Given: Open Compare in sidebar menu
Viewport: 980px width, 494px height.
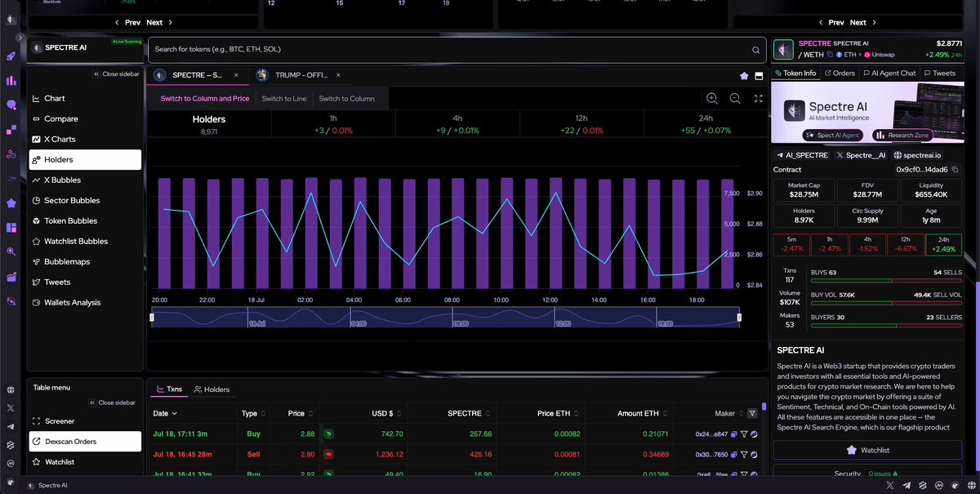Looking at the screenshot, I should pyautogui.click(x=85, y=118).
